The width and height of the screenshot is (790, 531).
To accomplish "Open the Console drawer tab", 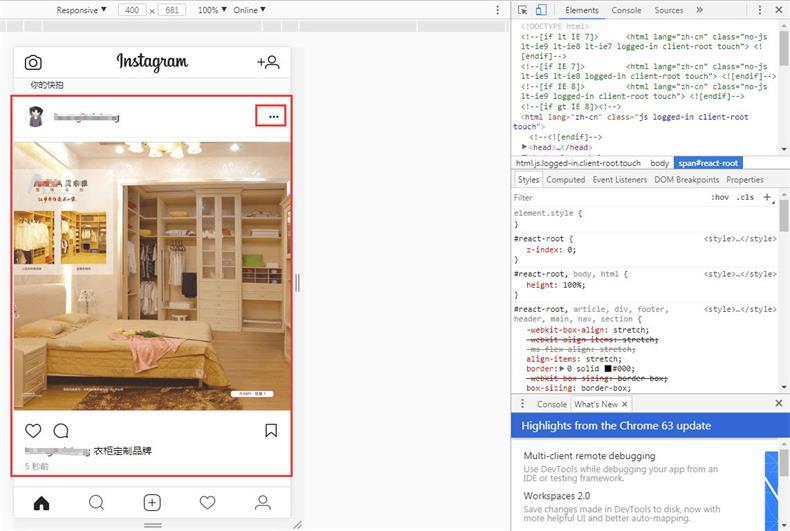I will coord(552,404).
